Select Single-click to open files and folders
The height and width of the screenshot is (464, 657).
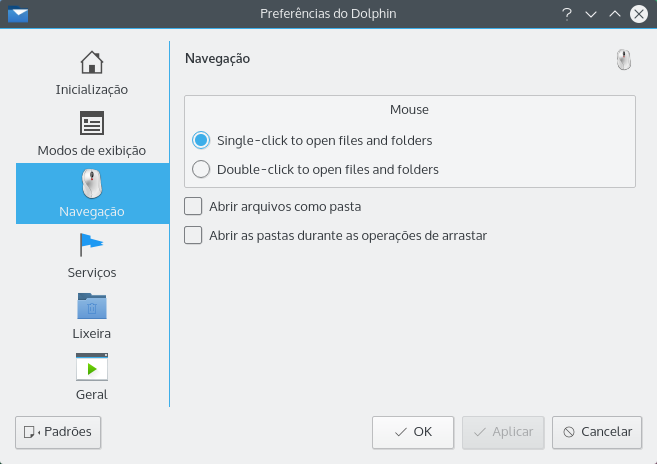201,141
